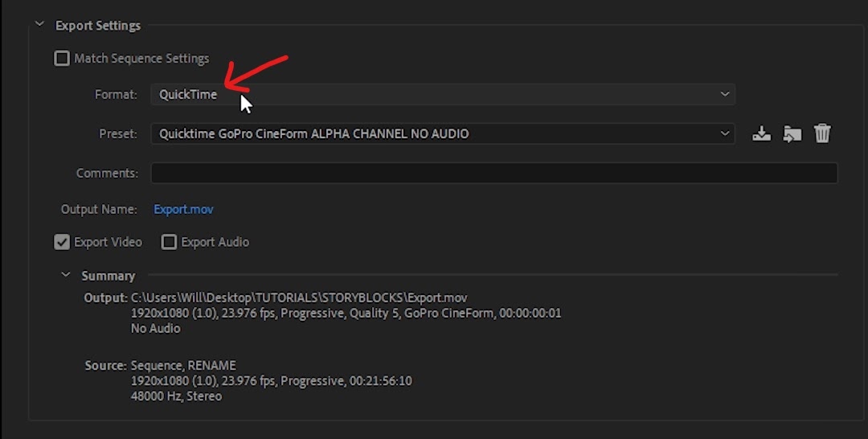The image size is (868, 439).
Task: Click the Preset dropdown arrow
Action: (x=725, y=133)
